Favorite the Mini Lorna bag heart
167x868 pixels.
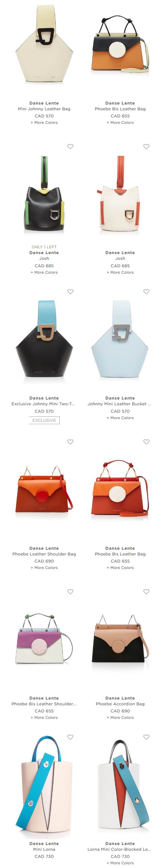(x=70, y=737)
